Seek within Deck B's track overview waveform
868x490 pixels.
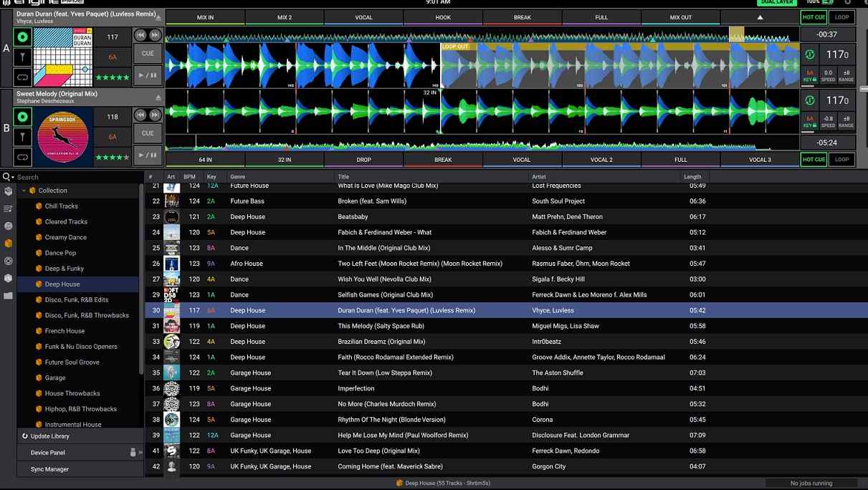click(482, 143)
